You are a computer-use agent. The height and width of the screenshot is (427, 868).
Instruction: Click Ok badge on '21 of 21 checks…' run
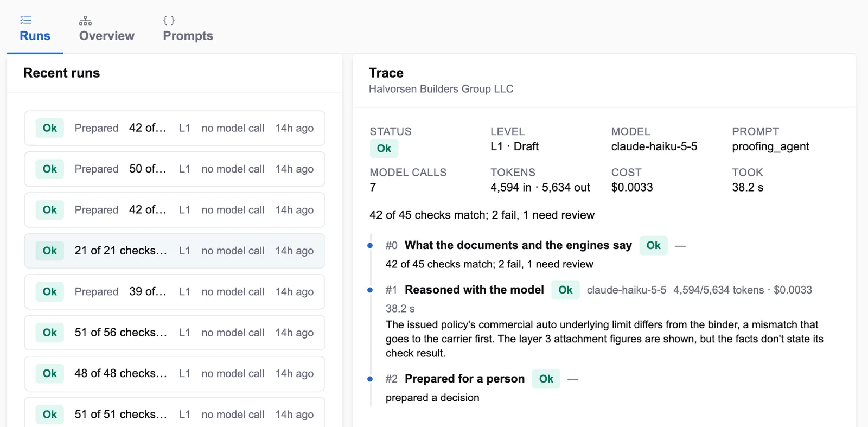pyautogui.click(x=50, y=251)
